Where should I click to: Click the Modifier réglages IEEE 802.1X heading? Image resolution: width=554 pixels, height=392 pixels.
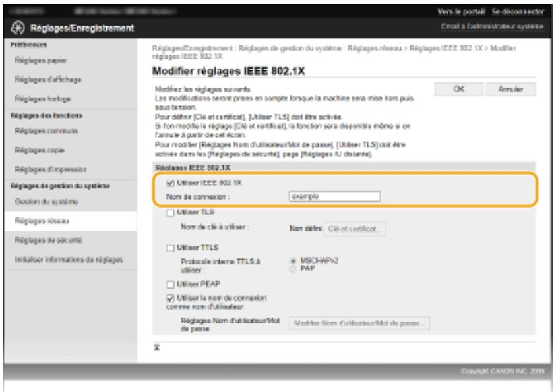pos(228,71)
